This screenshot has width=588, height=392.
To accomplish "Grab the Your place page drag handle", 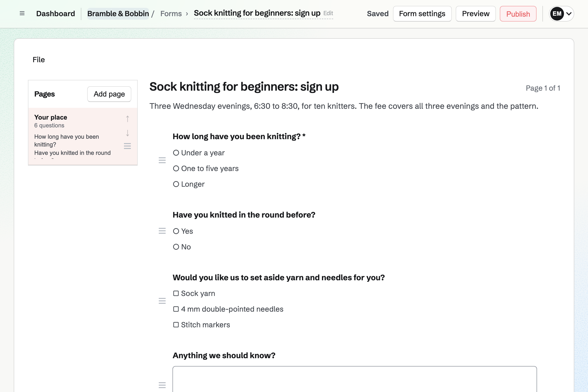I will click(x=127, y=146).
